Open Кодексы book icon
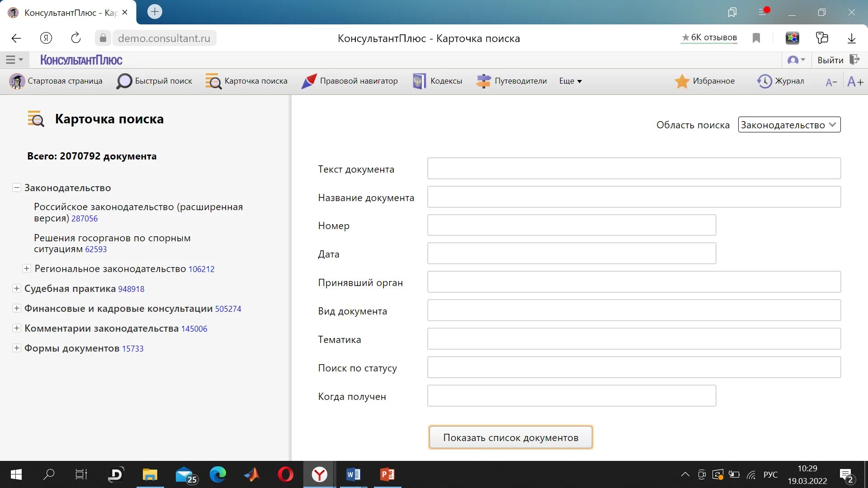This screenshot has height=488, width=868. pyautogui.click(x=419, y=81)
